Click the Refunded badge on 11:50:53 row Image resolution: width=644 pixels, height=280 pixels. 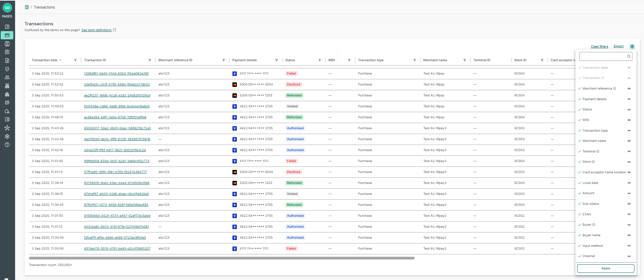coord(294,95)
